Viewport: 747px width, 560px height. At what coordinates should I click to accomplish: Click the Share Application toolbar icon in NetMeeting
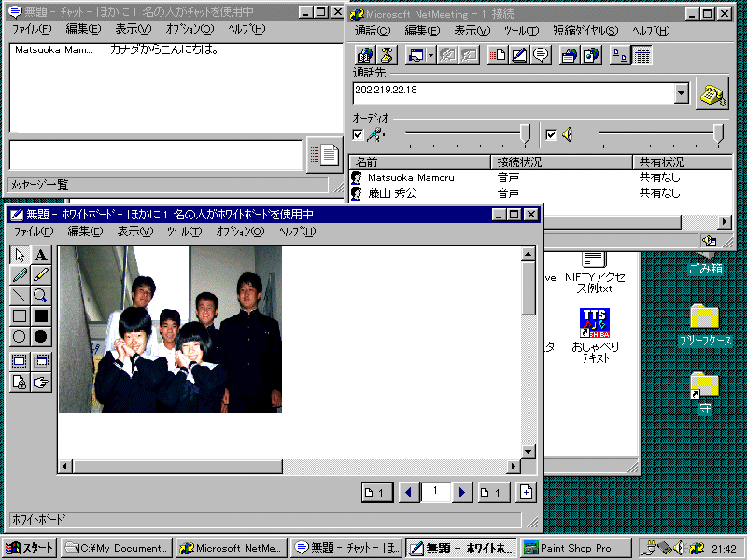(x=416, y=55)
